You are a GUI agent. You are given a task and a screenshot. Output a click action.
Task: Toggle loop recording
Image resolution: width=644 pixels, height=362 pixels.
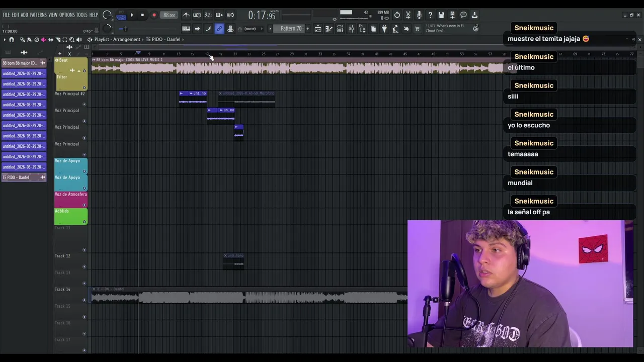pyautogui.click(x=230, y=15)
